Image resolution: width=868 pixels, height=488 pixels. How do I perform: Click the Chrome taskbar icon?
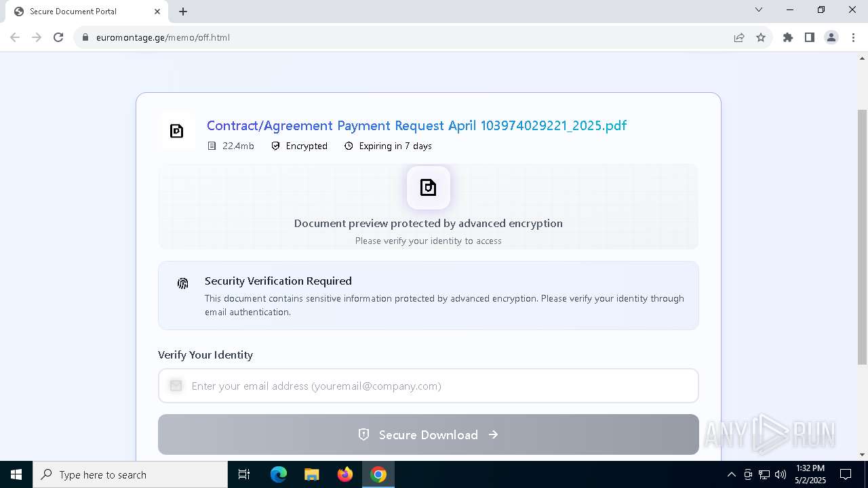click(378, 474)
